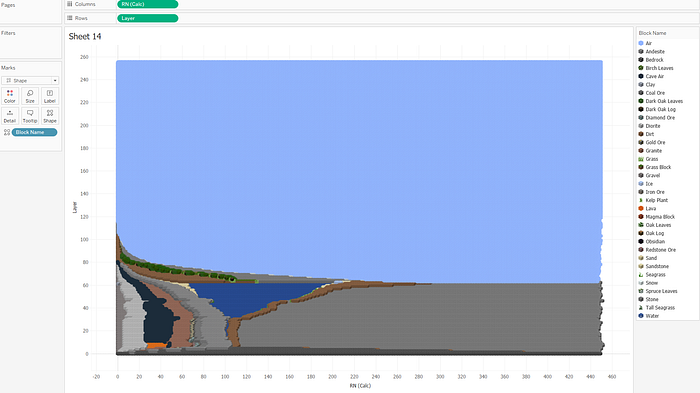Open the Label marks card
The height and width of the screenshot is (393, 700).
pyautogui.click(x=50, y=96)
